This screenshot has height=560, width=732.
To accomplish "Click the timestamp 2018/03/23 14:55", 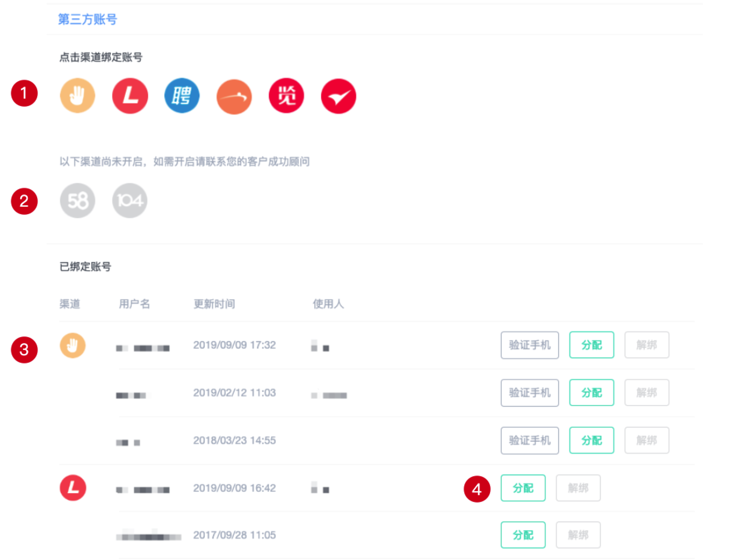I will click(x=235, y=440).
